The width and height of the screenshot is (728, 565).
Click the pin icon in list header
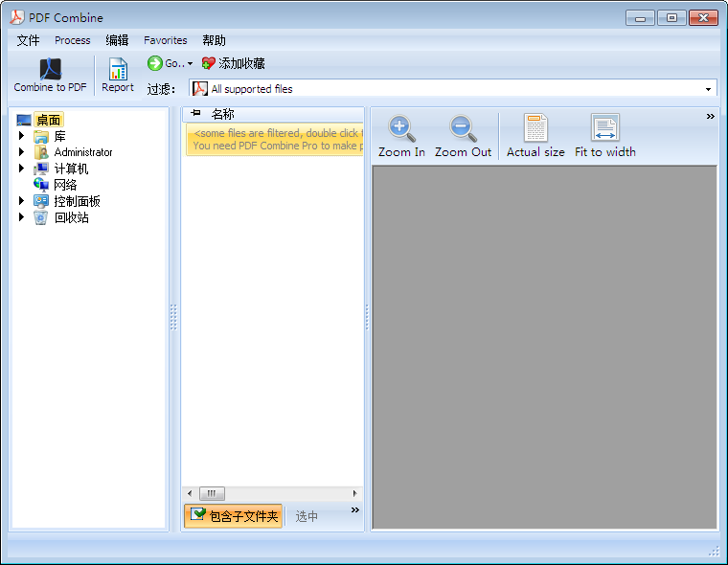click(x=196, y=113)
